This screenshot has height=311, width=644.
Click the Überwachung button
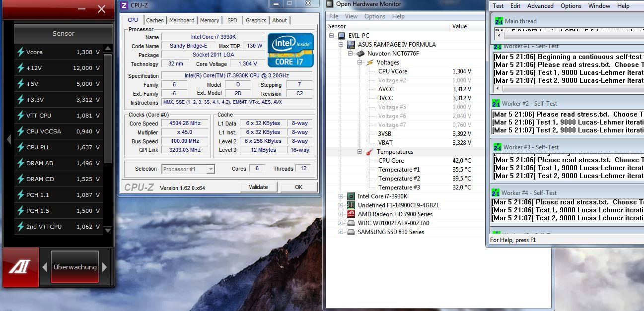coord(75,267)
